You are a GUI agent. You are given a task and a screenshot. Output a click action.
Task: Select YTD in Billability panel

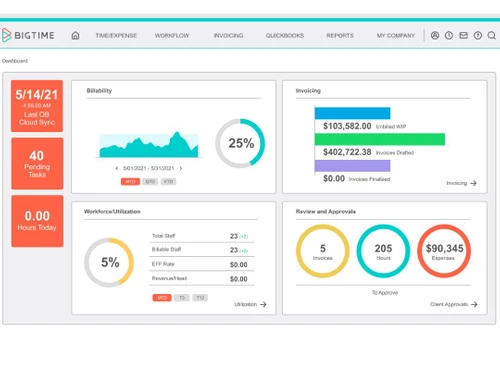click(x=168, y=182)
